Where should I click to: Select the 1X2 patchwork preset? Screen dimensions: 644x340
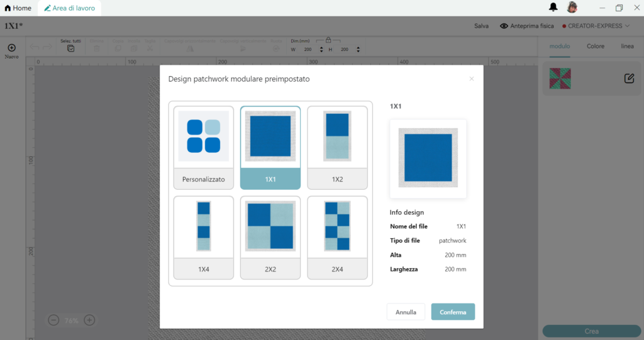pyautogui.click(x=337, y=147)
